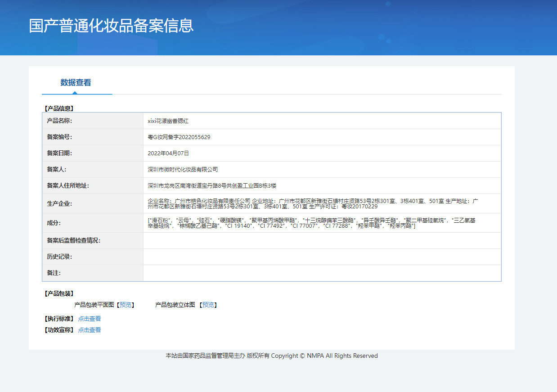Click 预览 link for 产品包装立体图

click(x=208, y=305)
